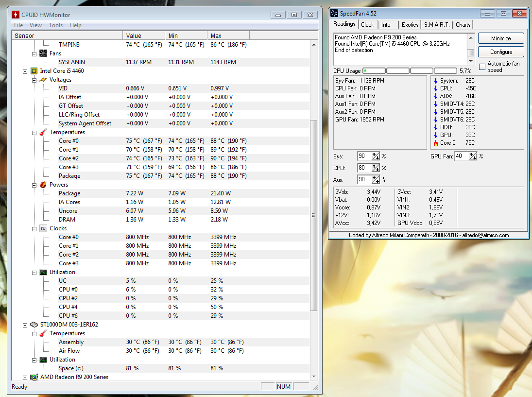Click the CPU Utilization graph icon
The image size is (532, 397).
pos(43,272)
